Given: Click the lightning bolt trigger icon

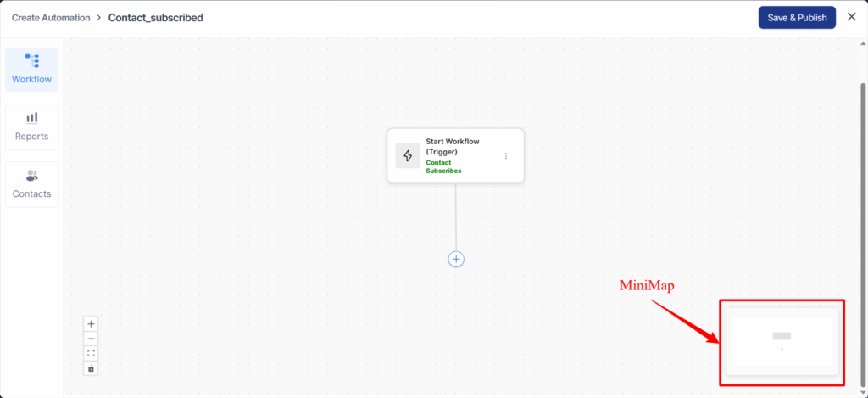Looking at the screenshot, I should tap(408, 156).
